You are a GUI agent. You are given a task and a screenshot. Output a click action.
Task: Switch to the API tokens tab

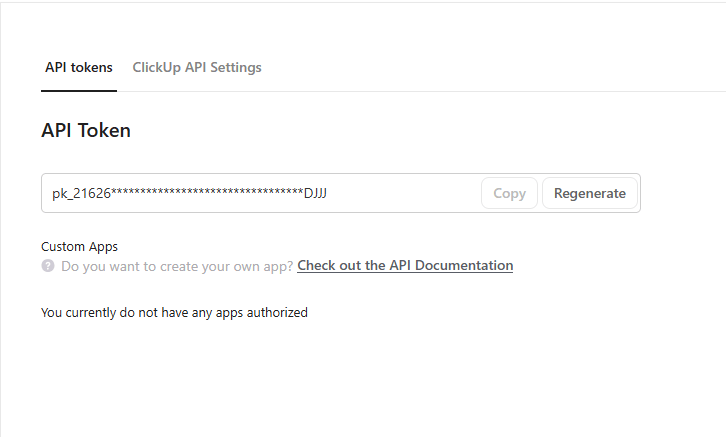point(79,68)
